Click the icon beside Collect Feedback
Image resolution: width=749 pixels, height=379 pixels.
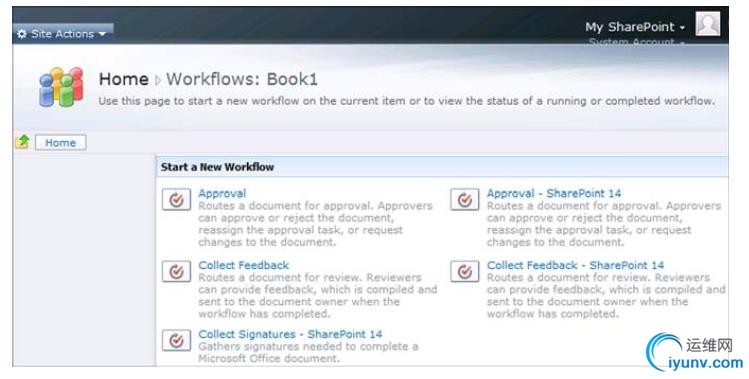point(176,271)
